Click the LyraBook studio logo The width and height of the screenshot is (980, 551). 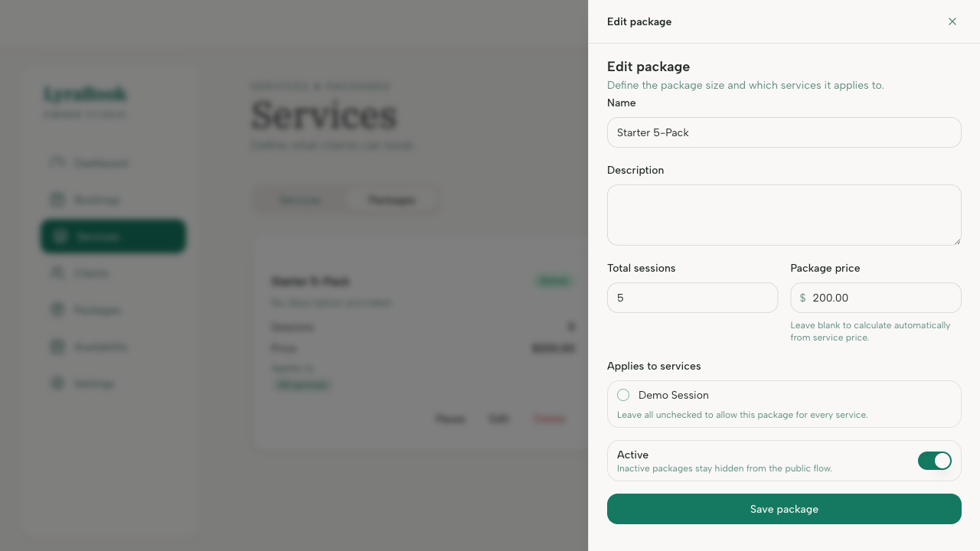click(x=86, y=96)
